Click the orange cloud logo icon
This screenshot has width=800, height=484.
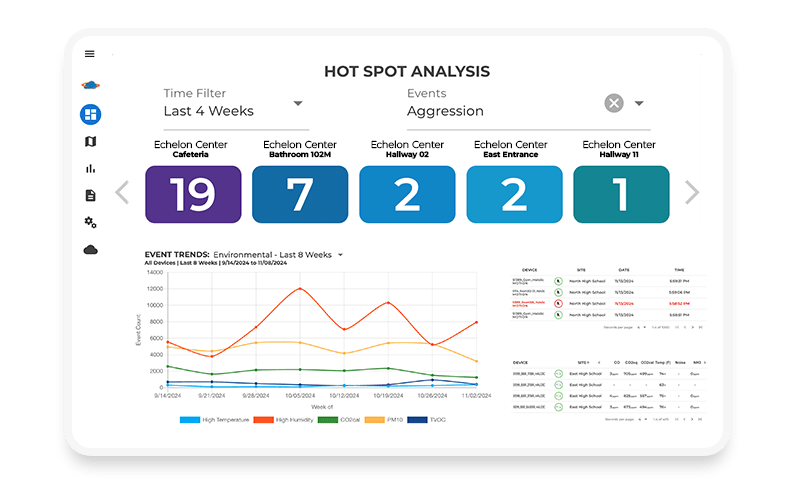point(90,85)
